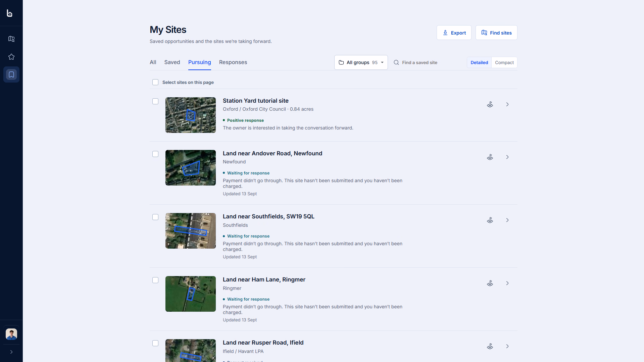The width and height of the screenshot is (644, 362).
Task: Open Ham Lane site with chevron
Action: [507, 283]
